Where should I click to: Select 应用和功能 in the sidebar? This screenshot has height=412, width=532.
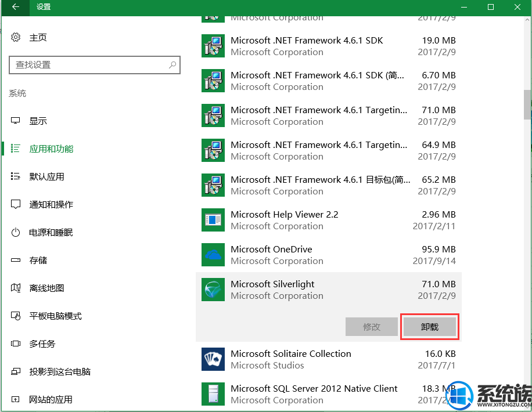pyautogui.click(x=51, y=149)
